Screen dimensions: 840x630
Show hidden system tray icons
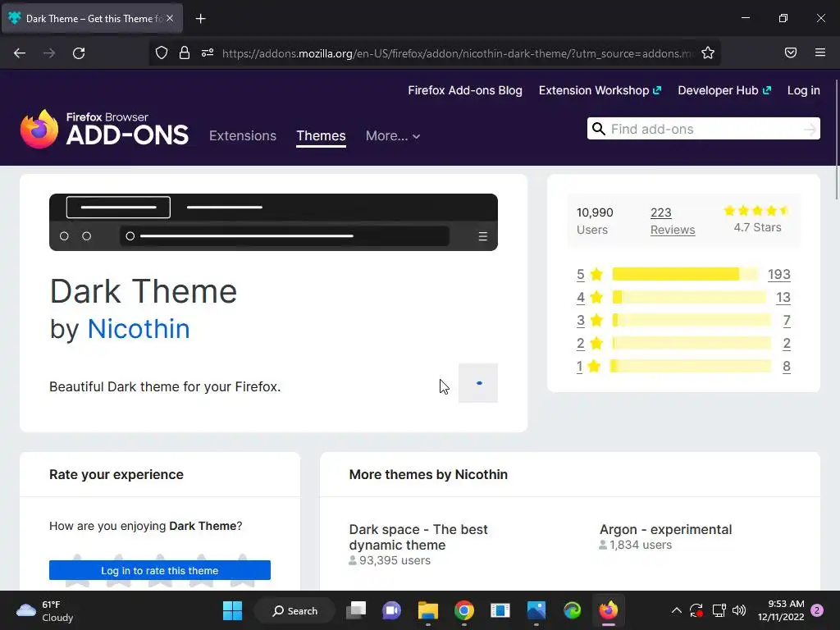677,610
